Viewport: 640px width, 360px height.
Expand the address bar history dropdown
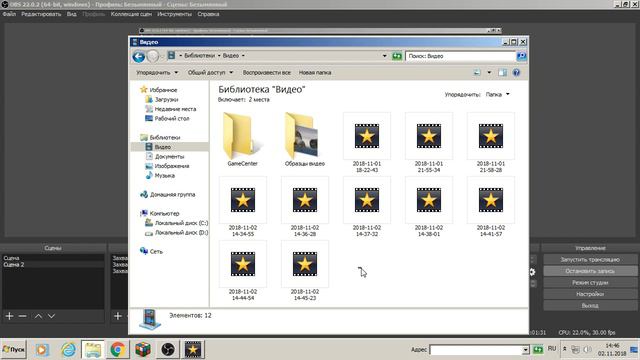(384, 56)
